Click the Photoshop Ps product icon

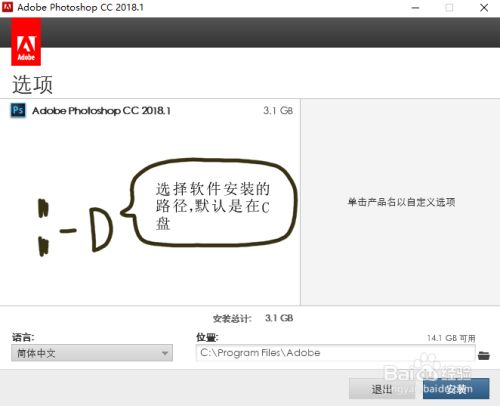click(18, 110)
